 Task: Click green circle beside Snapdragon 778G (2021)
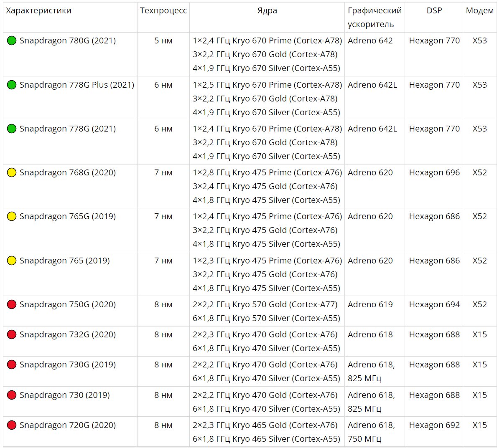pos(12,129)
